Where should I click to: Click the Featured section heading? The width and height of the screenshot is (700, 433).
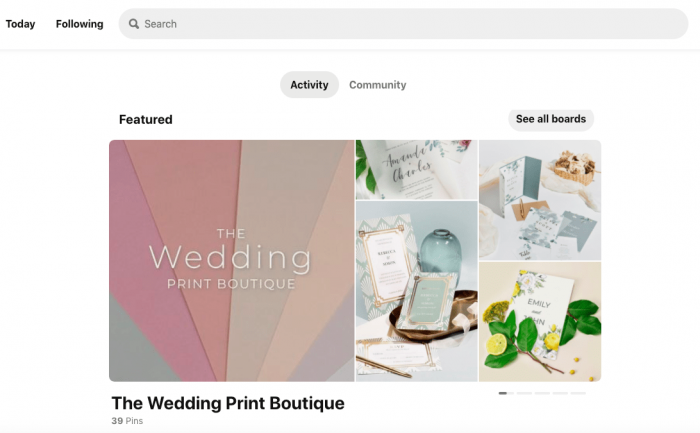point(146,119)
